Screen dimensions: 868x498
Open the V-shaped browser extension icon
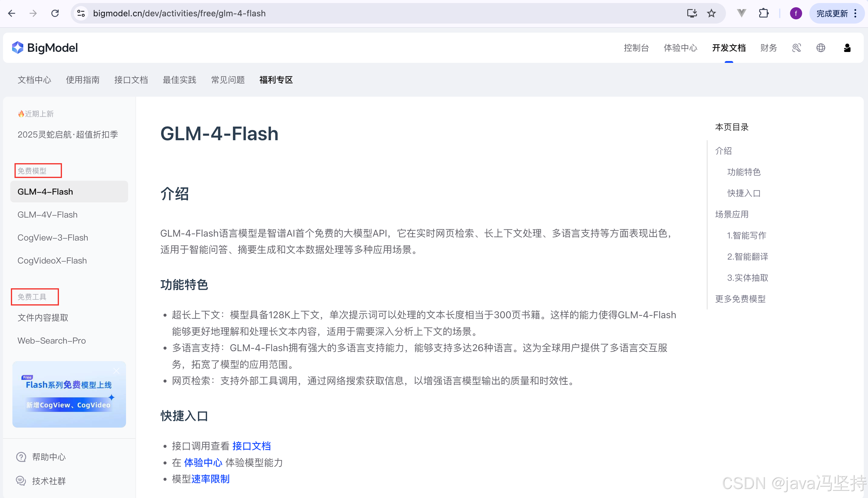tap(741, 13)
